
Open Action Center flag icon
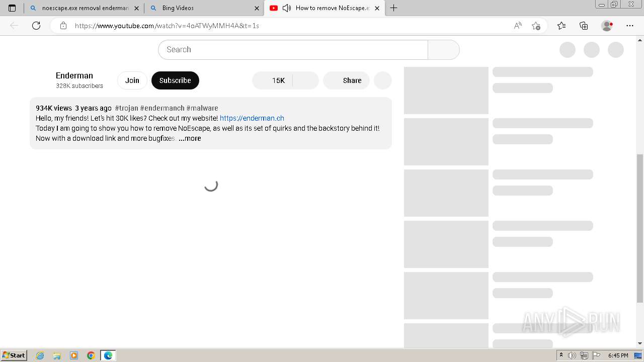pos(596,355)
